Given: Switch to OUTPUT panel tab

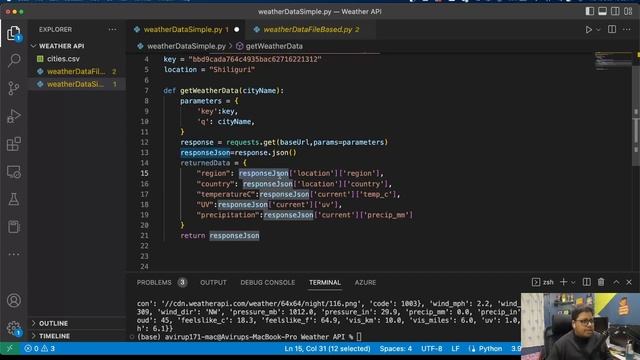Looking at the screenshot, I should pyautogui.click(x=213, y=282).
